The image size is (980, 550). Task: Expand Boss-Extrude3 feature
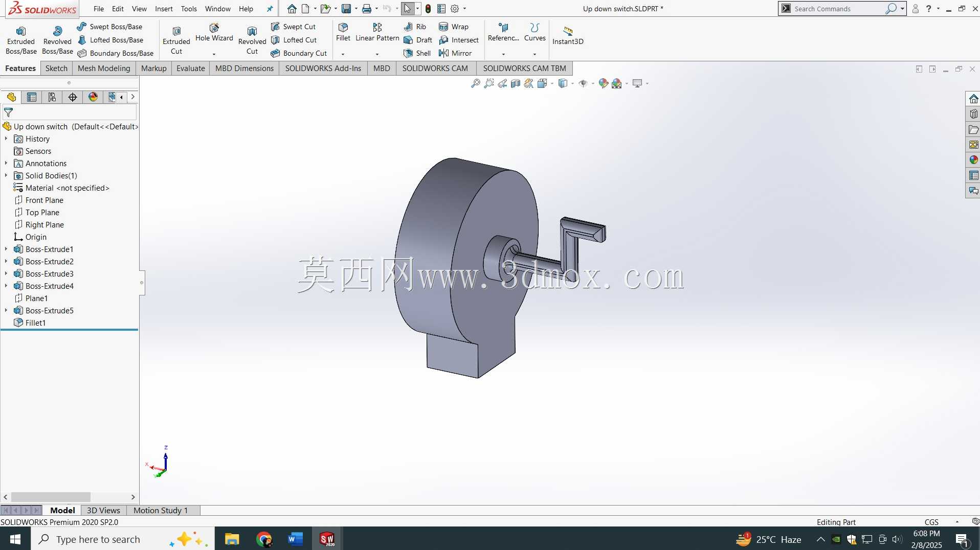click(x=6, y=273)
